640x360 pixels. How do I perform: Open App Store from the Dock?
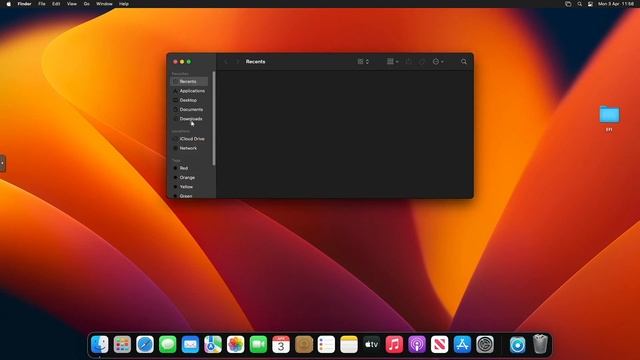pyautogui.click(x=462, y=344)
